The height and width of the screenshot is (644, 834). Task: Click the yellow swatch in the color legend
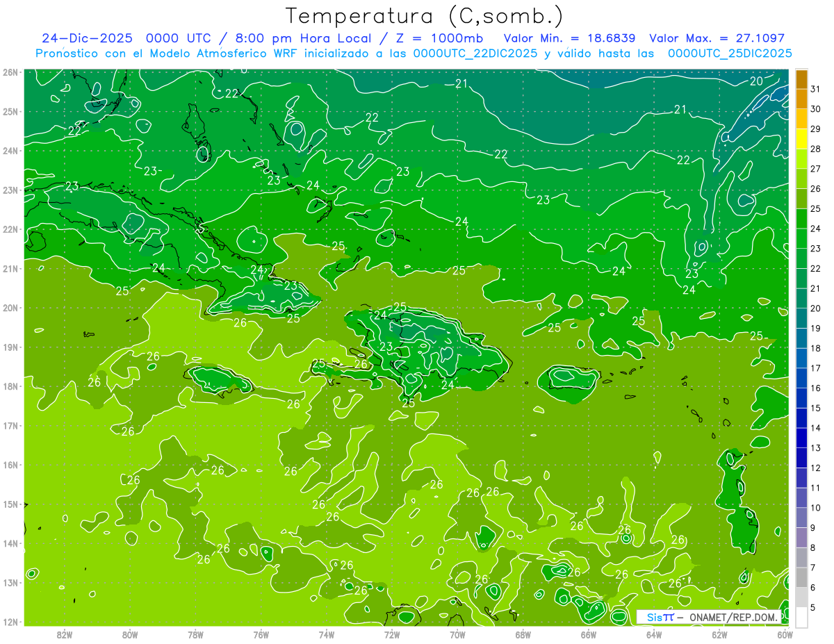coord(801,139)
